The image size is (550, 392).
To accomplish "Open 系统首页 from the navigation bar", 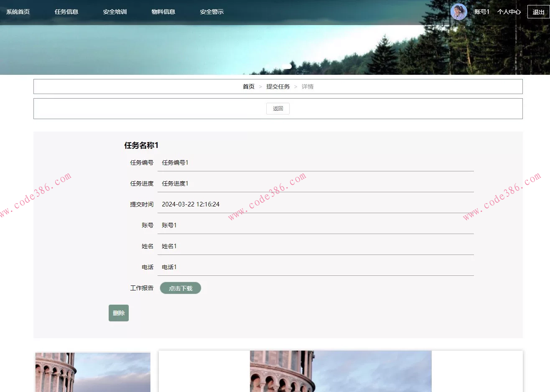I will [x=17, y=12].
